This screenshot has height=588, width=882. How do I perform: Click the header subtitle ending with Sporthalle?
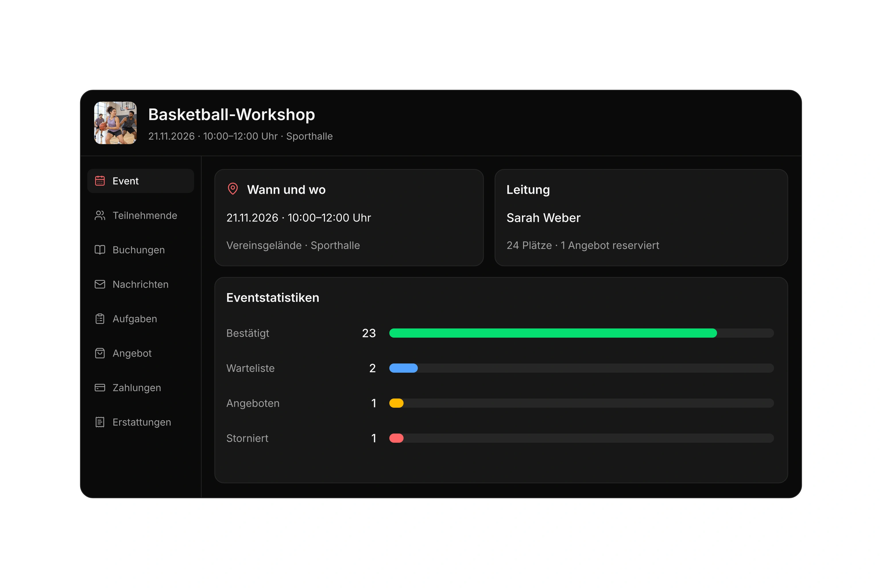[240, 136]
